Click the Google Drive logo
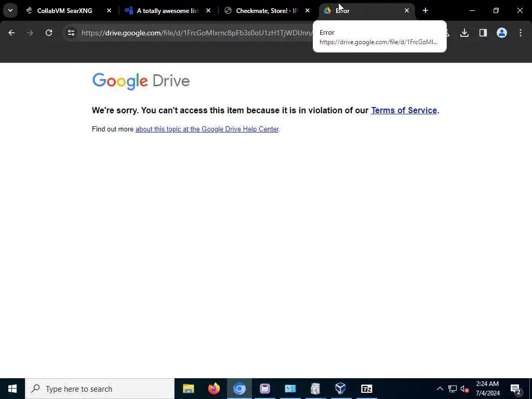 coord(141,81)
